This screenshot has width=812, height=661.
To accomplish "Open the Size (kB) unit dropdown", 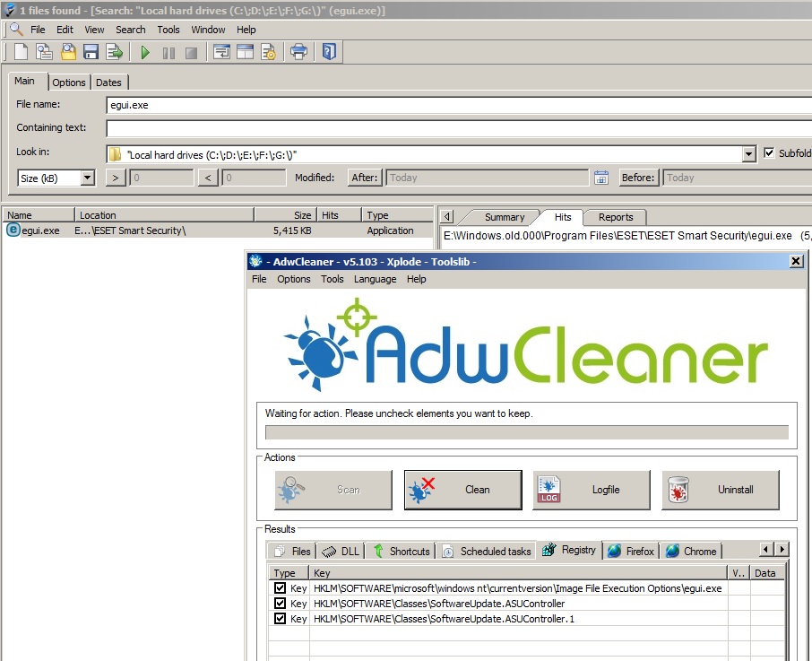I will coord(88,178).
